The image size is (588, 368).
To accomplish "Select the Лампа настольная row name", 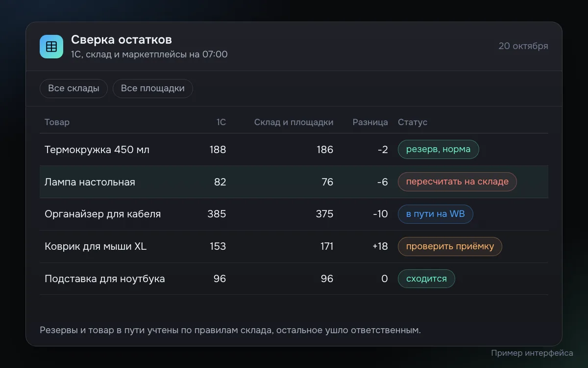I will [90, 182].
